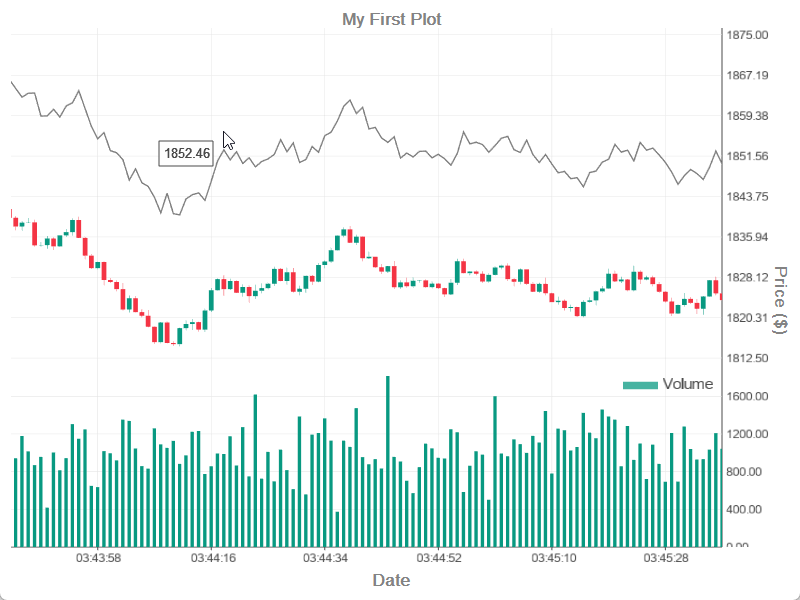This screenshot has height=600, width=800.
Task: Click the 03:43:58 time axis tick
Action: (98, 557)
